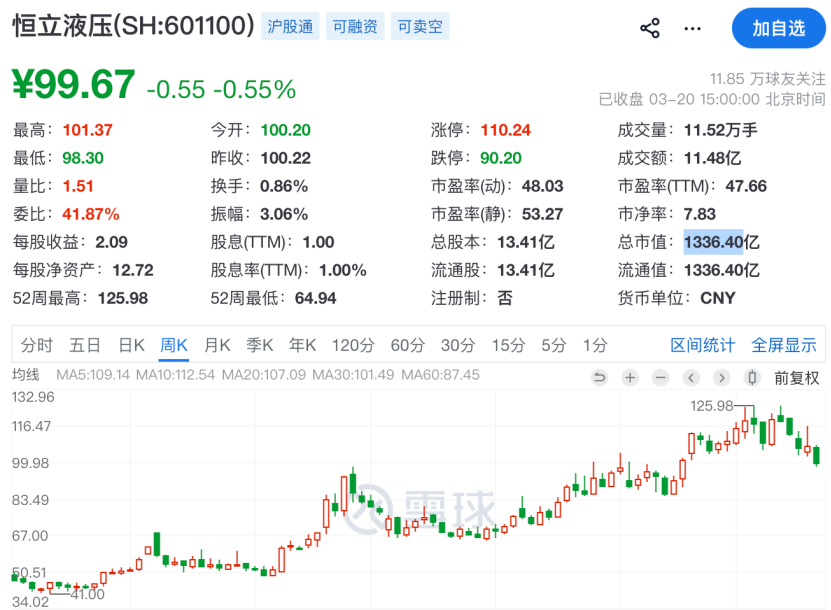Click the 货币单位 value CNY
The image size is (831, 610).
pos(718,298)
